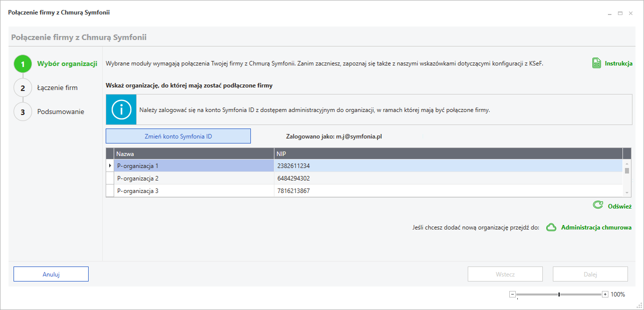Click NIP cell 7816213867
The image size is (644, 310).
(448, 190)
